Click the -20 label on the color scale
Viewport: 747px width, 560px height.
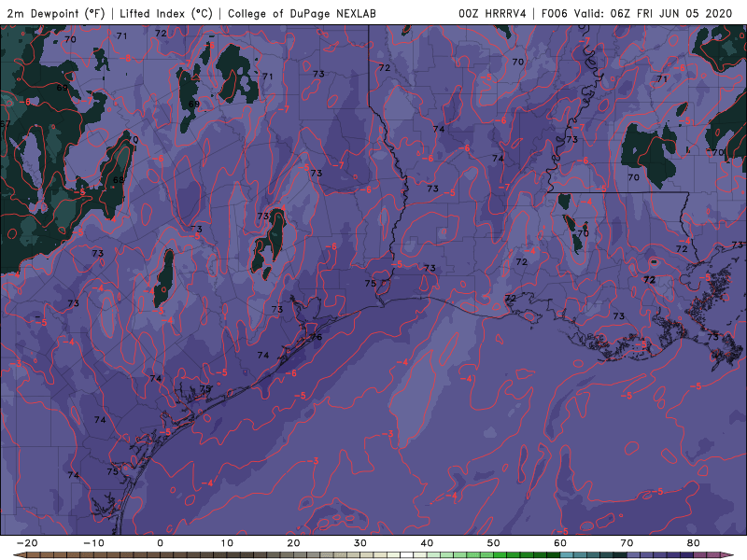click(27, 543)
